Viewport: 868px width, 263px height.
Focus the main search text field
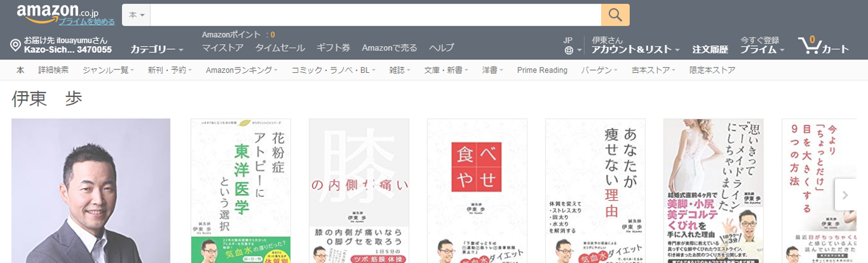(x=376, y=15)
